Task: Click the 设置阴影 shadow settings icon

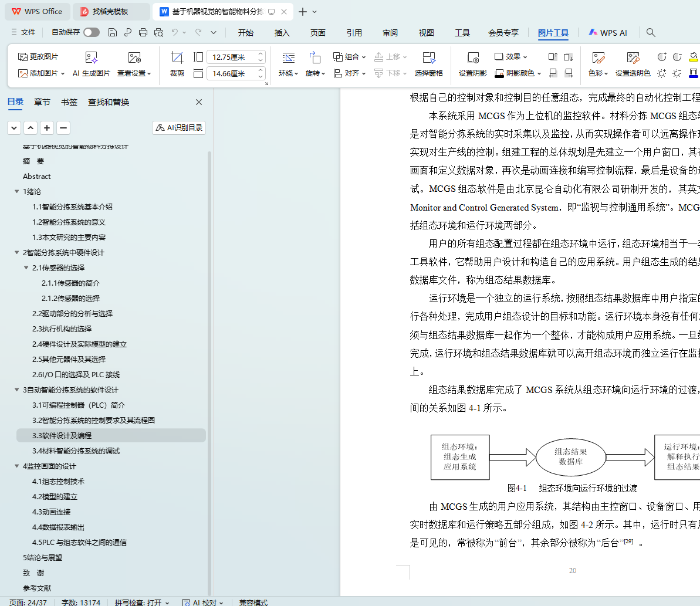Action: 472,64
